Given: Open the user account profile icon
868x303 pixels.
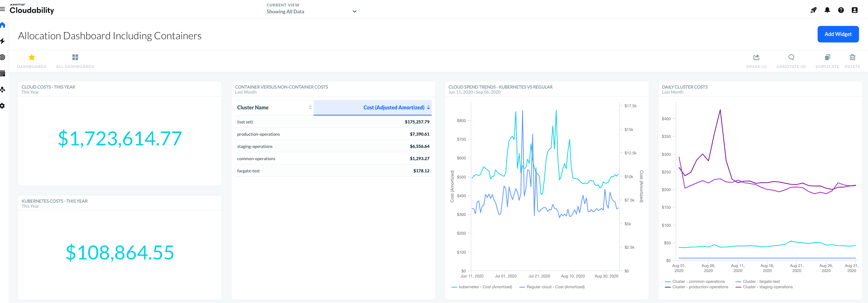Looking at the screenshot, I should pos(854,10).
